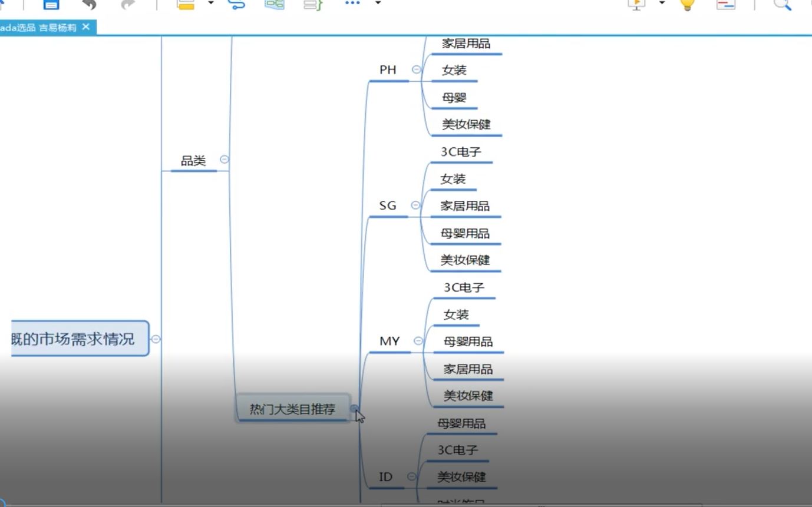812x507 pixels.
Task: Select 美妆保健 under SG
Action: click(x=465, y=260)
